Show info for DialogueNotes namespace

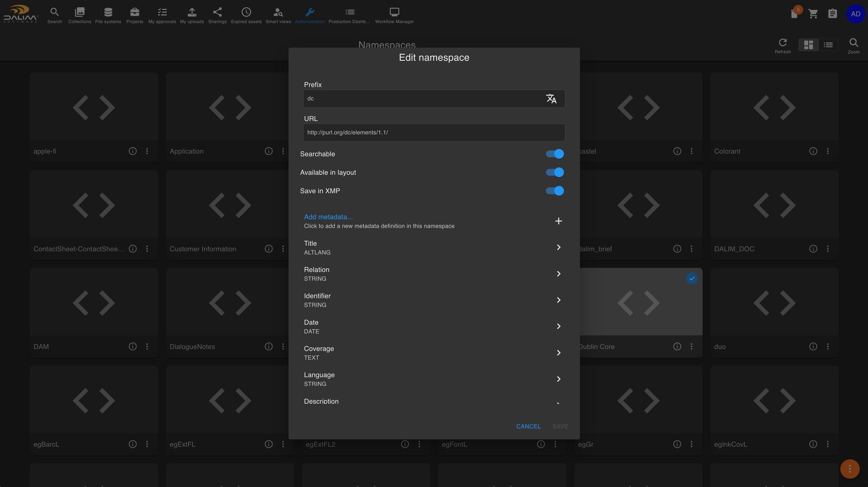coord(269,347)
